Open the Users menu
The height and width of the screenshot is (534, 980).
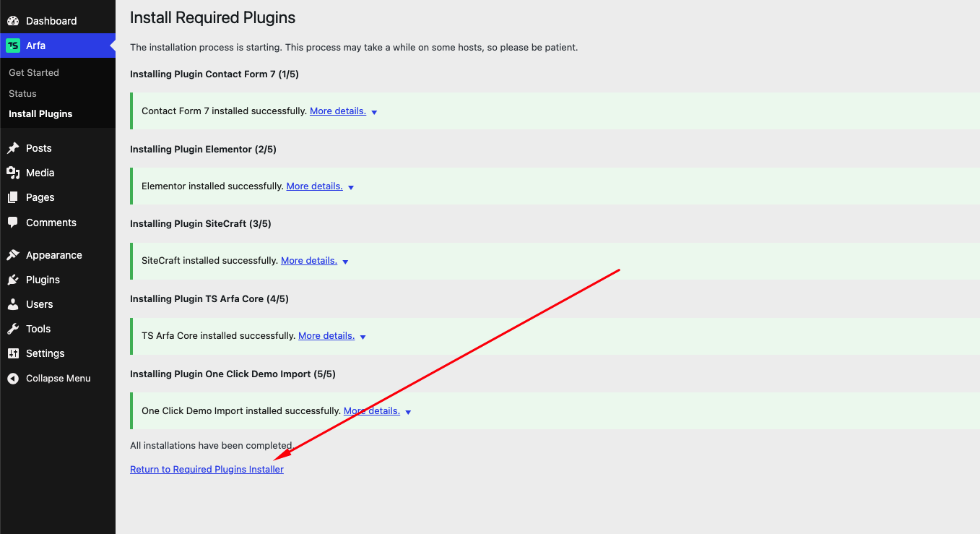pyautogui.click(x=58, y=304)
